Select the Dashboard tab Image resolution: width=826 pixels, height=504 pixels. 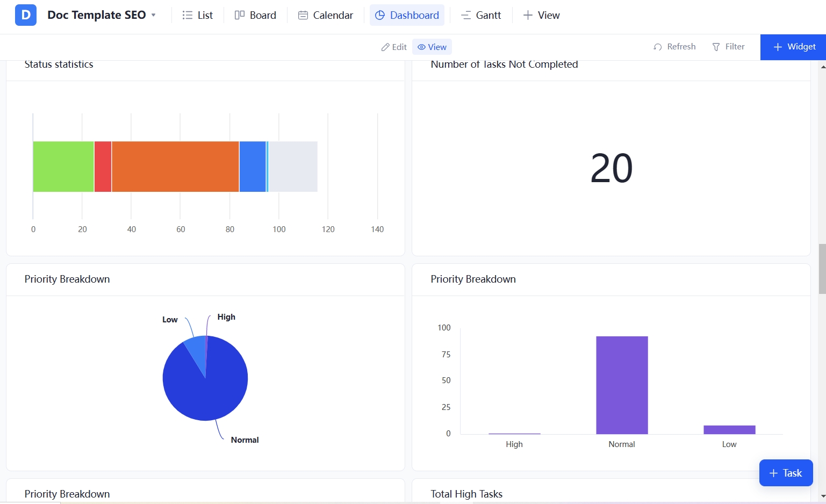pyautogui.click(x=407, y=15)
